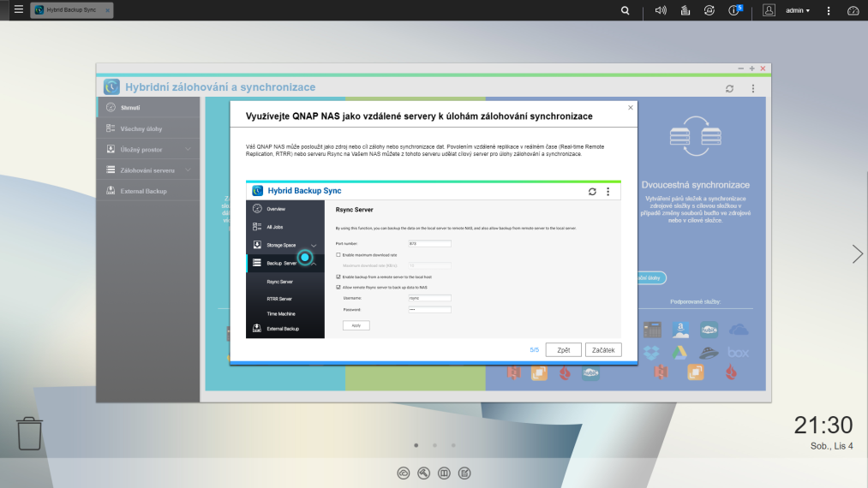This screenshot has height=488, width=868.
Task: Select External Backup in the sidebar
Action: tap(148, 191)
